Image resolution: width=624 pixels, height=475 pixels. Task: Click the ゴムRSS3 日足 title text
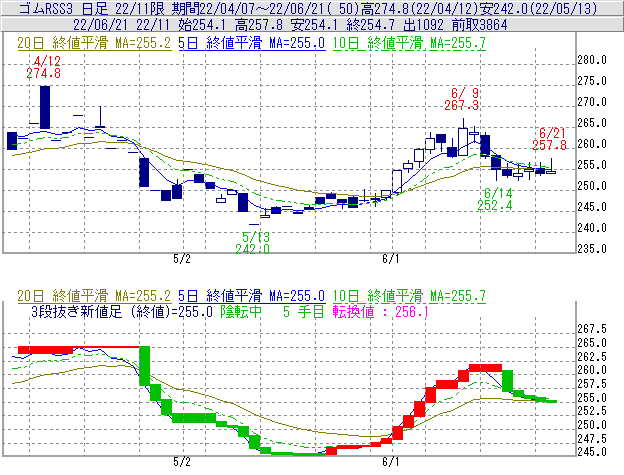coord(64,8)
